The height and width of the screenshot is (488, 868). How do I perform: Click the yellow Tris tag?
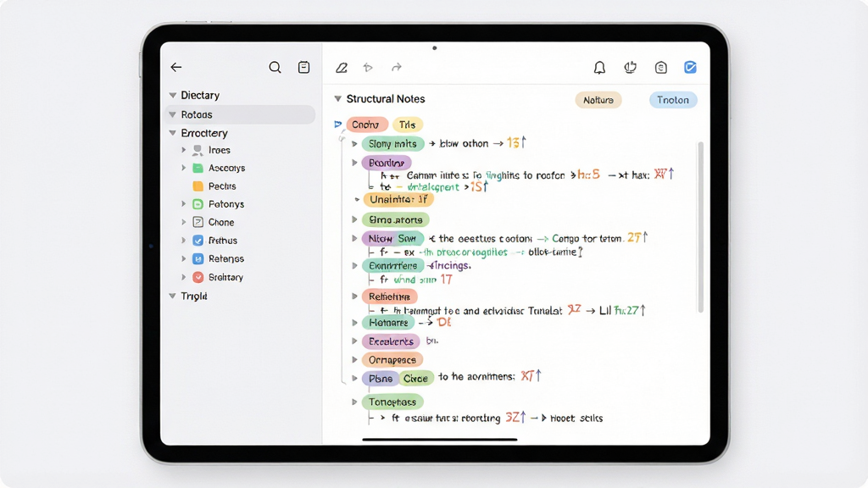408,125
